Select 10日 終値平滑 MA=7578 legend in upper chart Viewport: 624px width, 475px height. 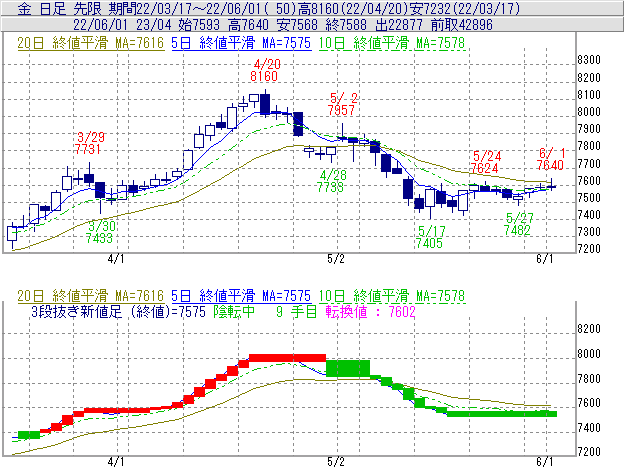392,43
